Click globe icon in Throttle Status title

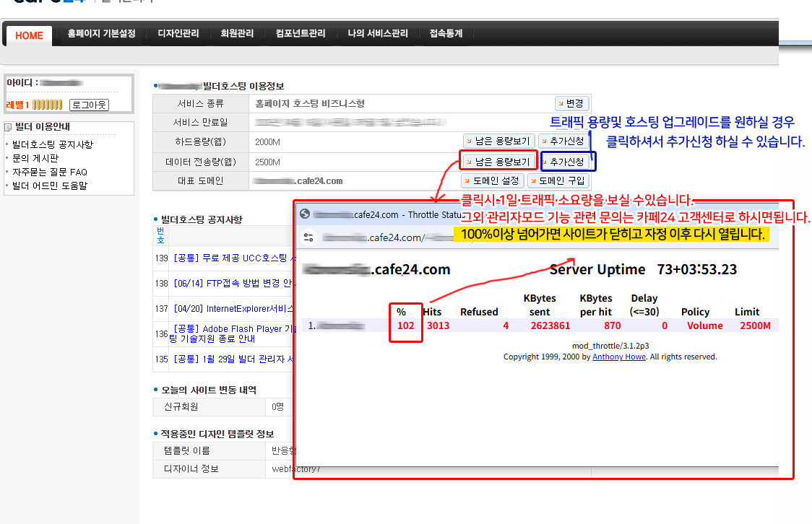(305, 214)
